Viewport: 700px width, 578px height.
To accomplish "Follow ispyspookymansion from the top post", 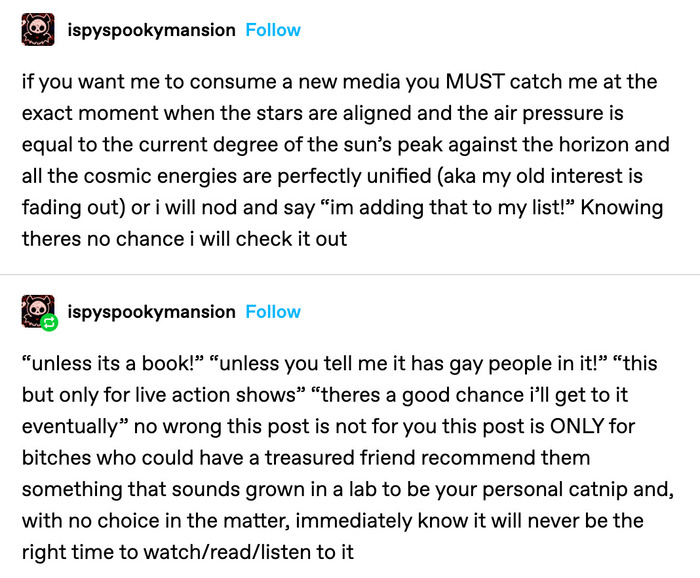I will pyautogui.click(x=273, y=30).
